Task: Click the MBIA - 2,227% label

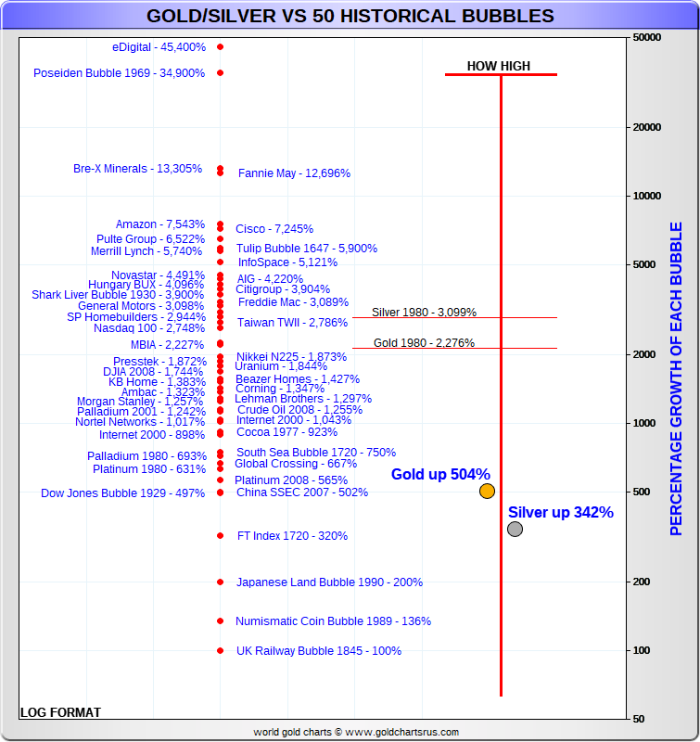Action: click(168, 345)
